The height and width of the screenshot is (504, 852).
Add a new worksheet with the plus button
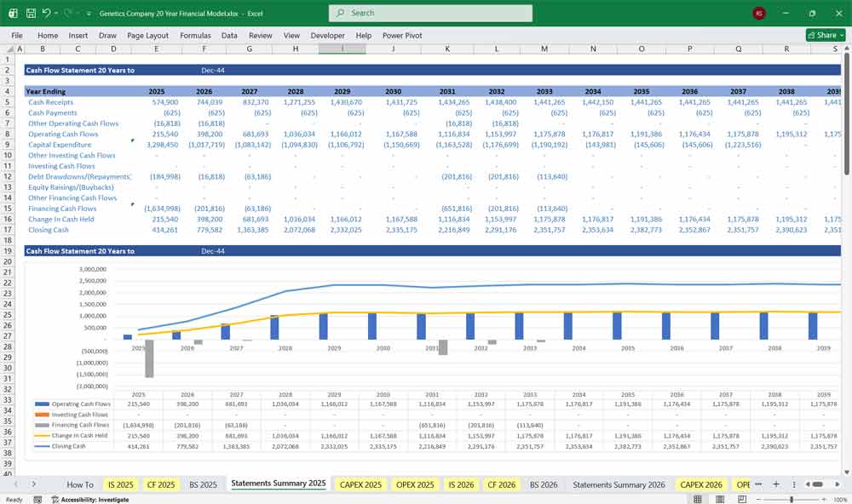775,484
